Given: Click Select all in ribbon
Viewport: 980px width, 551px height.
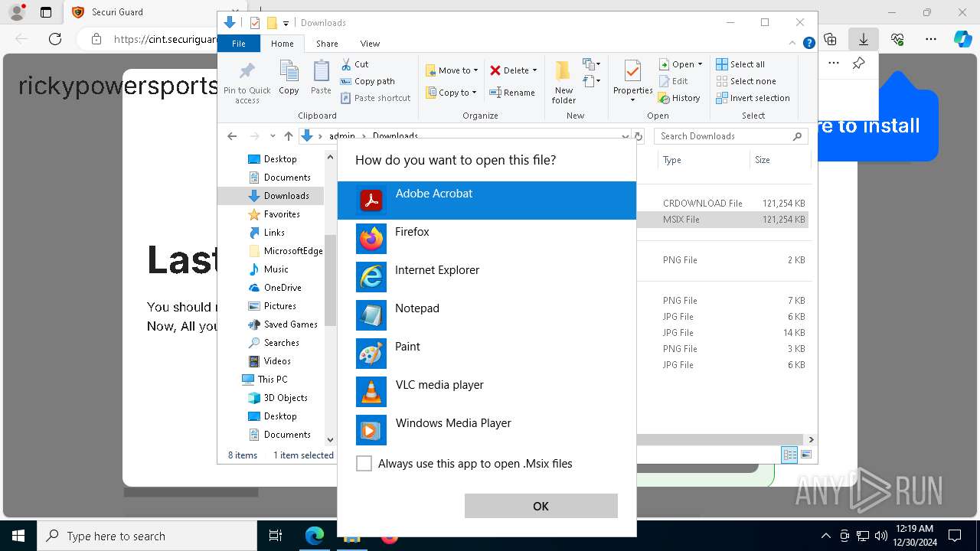Looking at the screenshot, I should [x=740, y=64].
